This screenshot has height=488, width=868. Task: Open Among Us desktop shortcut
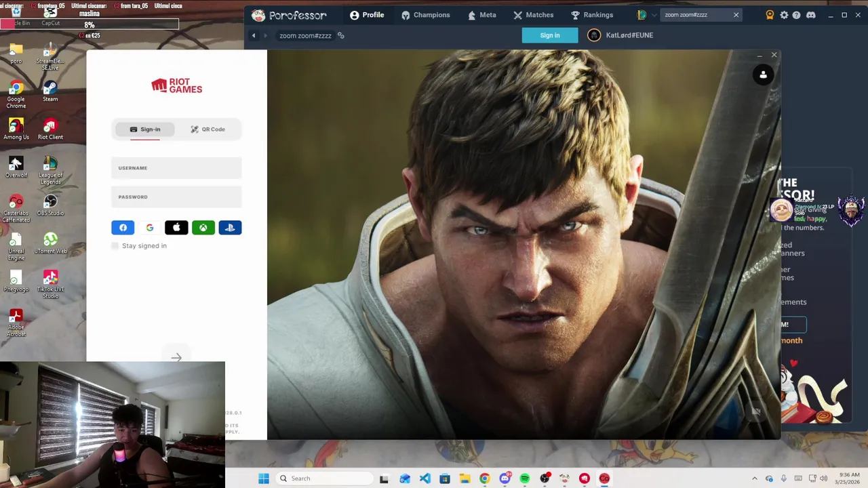pos(16,129)
